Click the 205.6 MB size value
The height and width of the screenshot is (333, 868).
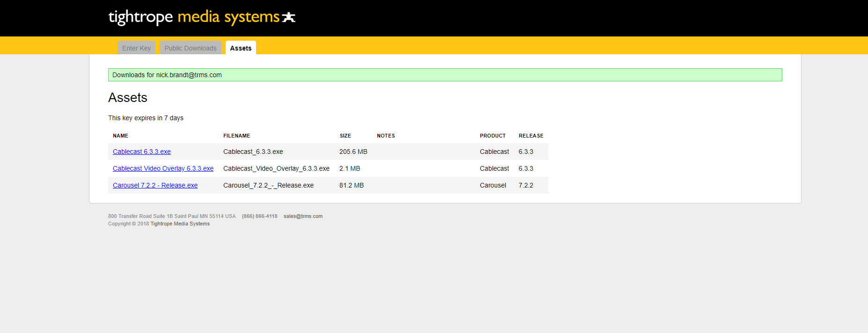click(353, 152)
